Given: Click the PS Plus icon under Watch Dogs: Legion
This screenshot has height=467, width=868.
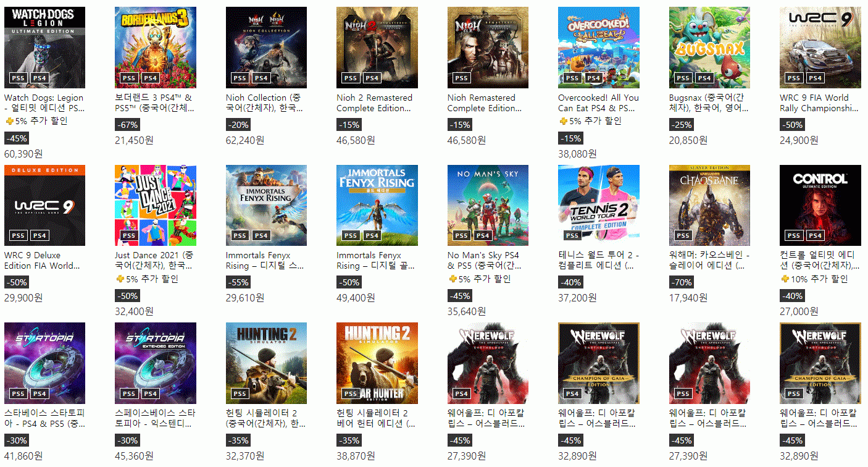Looking at the screenshot, I should [9, 121].
